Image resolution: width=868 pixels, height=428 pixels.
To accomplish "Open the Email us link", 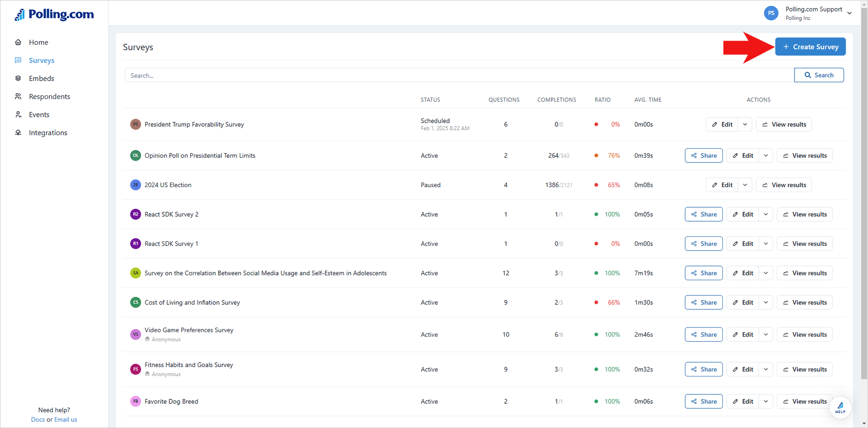I will tap(66, 419).
